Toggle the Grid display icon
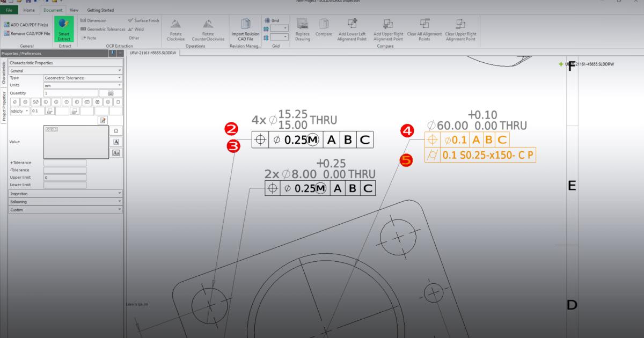Viewport: 644px width, 338px height. pyautogui.click(x=267, y=20)
